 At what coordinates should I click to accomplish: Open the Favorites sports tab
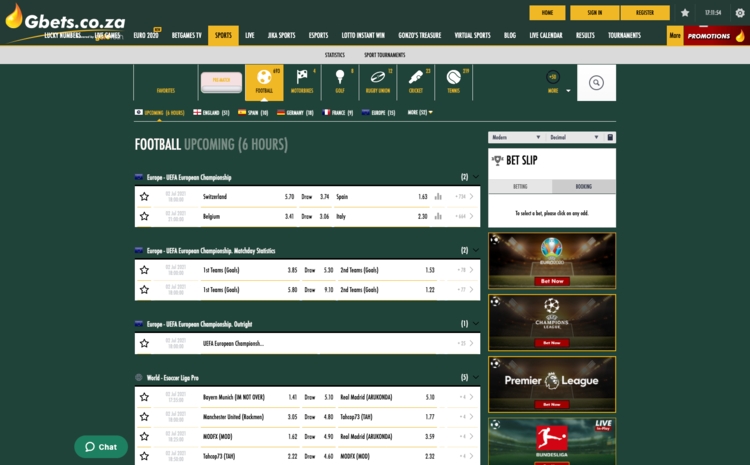(x=165, y=83)
